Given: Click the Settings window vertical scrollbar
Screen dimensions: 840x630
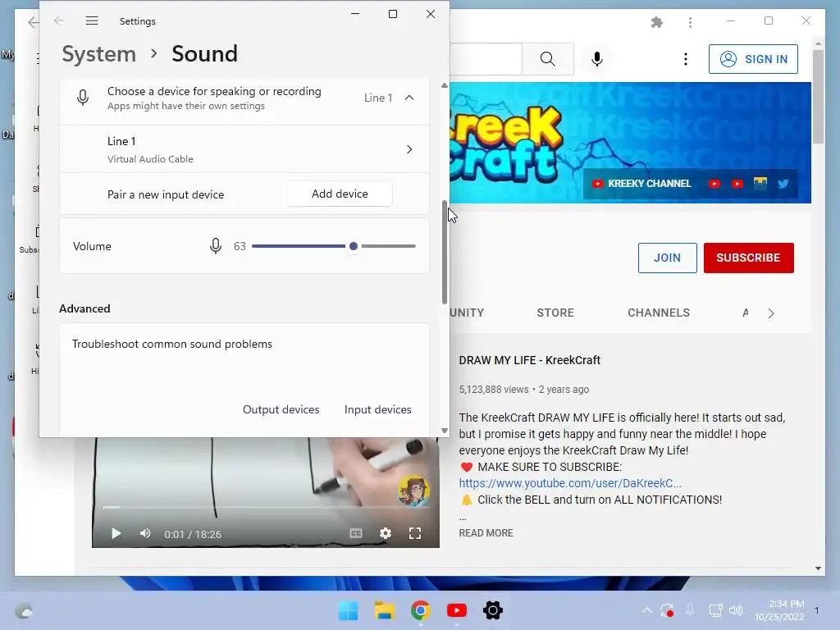Looking at the screenshot, I should pos(444,253).
